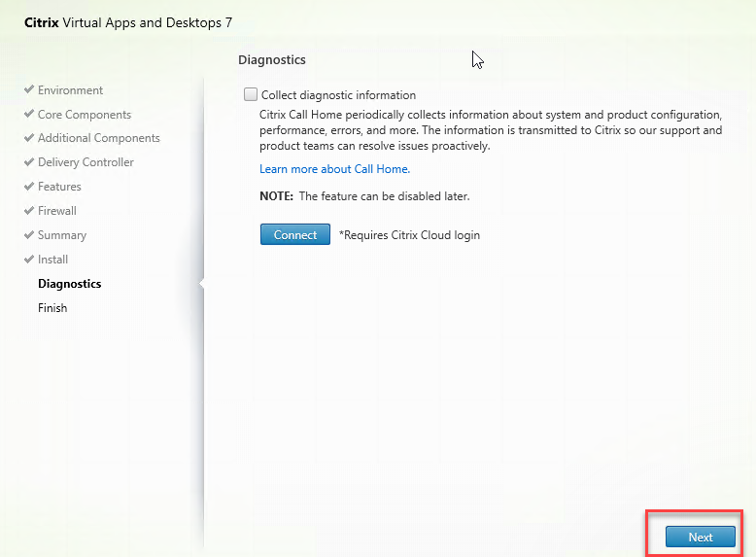Select the Environment step in the sidebar
Image resolution: width=756 pixels, height=557 pixels.
70,90
